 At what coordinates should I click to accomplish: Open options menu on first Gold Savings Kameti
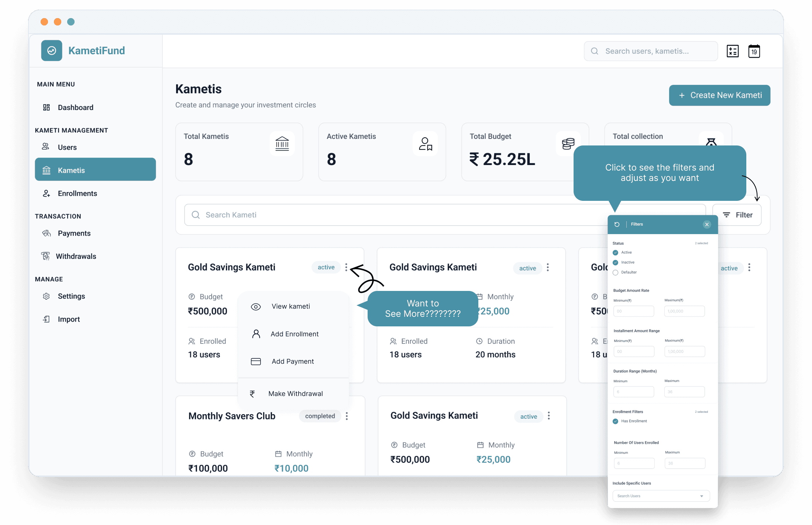[x=346, y=267]
